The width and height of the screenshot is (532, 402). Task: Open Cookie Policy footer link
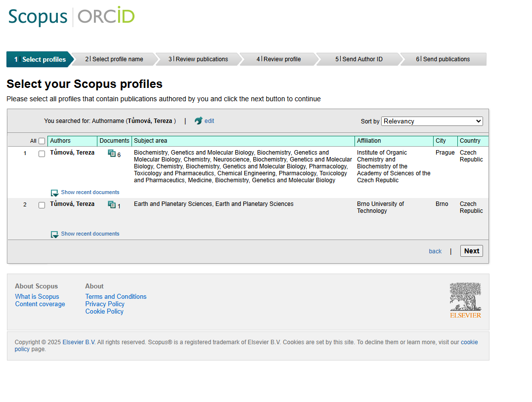click(104, 312)
